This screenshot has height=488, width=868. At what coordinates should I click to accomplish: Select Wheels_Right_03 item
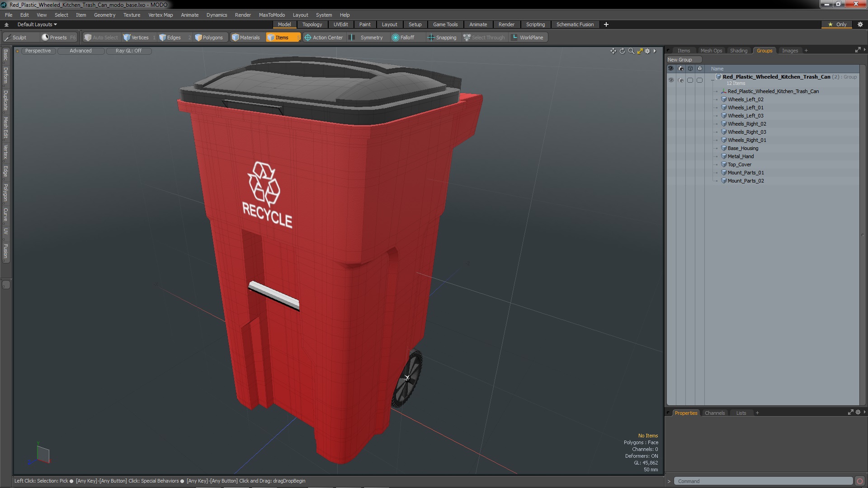point(747,132)
